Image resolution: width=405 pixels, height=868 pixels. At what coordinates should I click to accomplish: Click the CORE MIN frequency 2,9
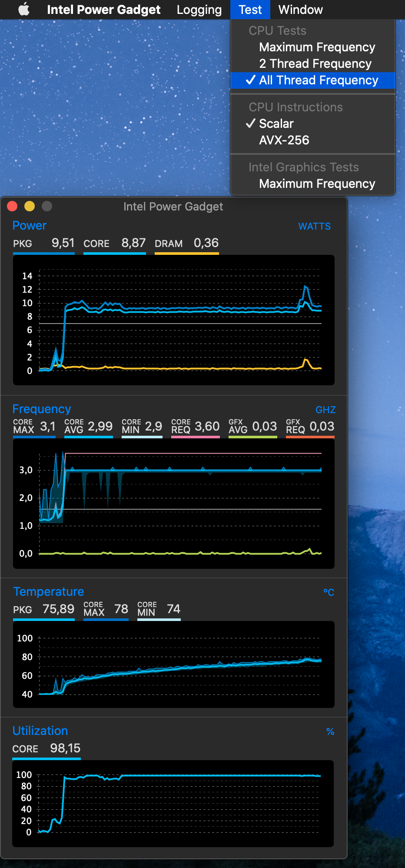[153, 426]
